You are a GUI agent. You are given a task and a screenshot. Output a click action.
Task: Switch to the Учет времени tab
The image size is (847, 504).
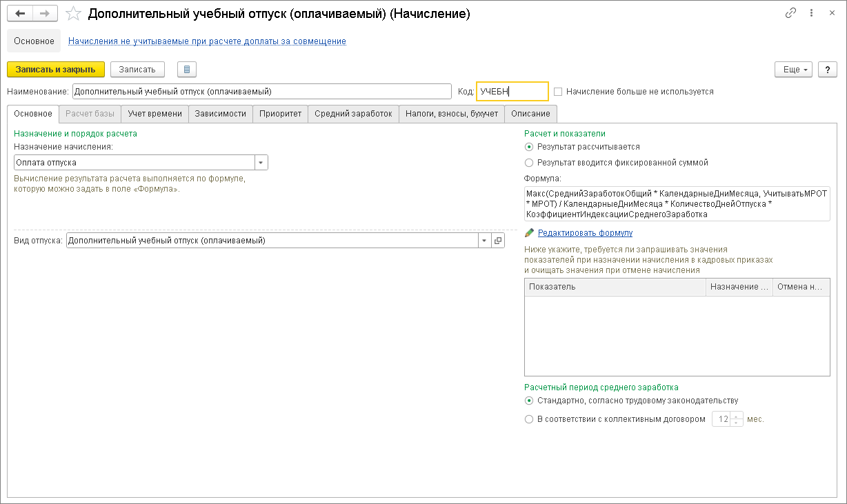(x=155, y=114)
